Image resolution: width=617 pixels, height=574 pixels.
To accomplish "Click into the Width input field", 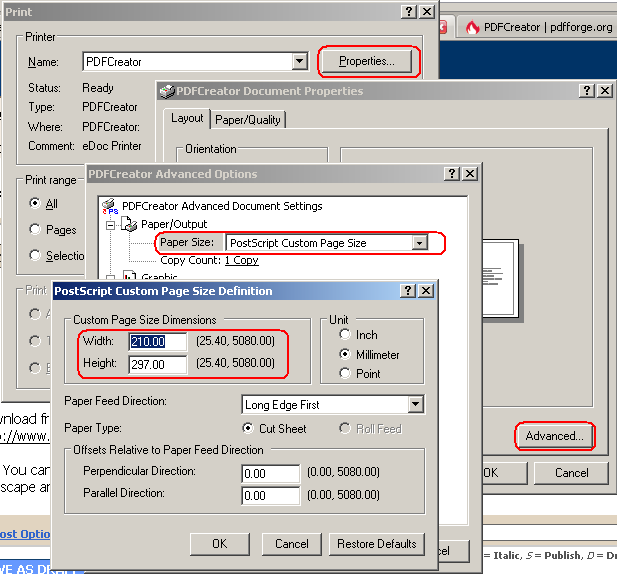I will (158, 341).
